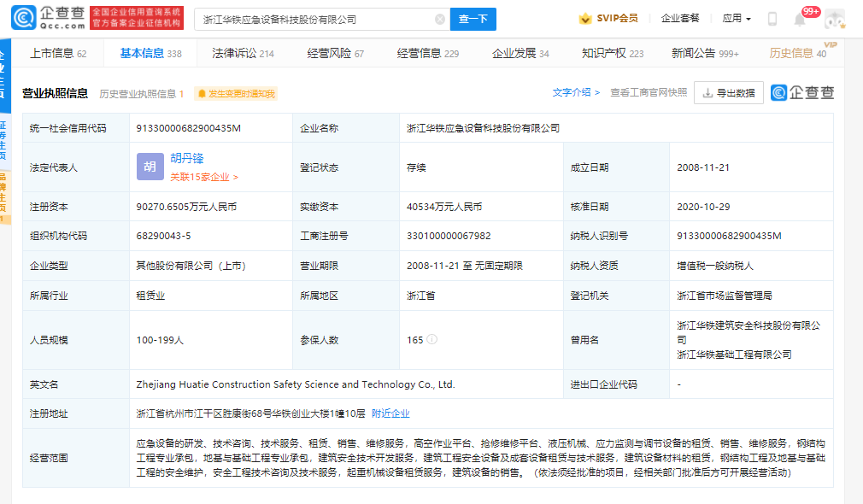This screenshot has height=504, width=863.
Task: Select 浙江省市场监督管理局 value
Action: [x=725, y=296]
